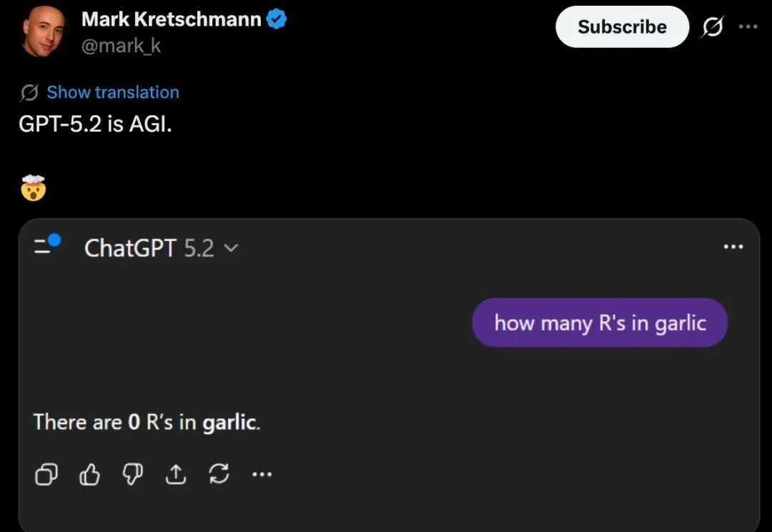Viewport: 772px width, 532px height.
Task: Click the "There are 0 R's" reply text
Action: (x=147, y=422)
